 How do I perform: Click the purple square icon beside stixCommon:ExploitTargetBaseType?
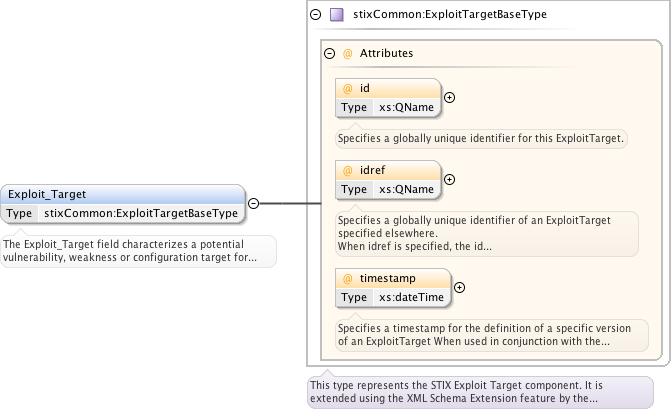coord(336,15)
